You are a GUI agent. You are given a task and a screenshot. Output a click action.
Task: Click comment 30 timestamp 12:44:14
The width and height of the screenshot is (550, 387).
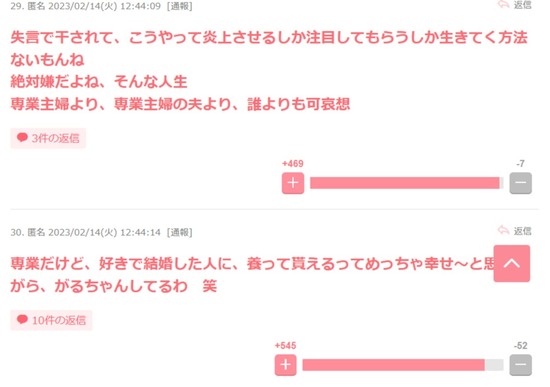[140, 232]
